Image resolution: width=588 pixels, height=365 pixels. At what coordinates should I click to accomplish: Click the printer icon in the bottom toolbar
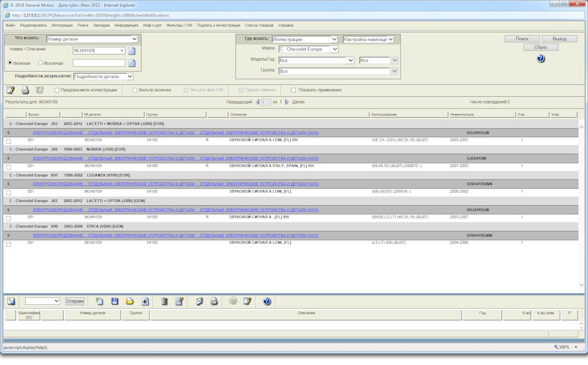tap(214, 301)
